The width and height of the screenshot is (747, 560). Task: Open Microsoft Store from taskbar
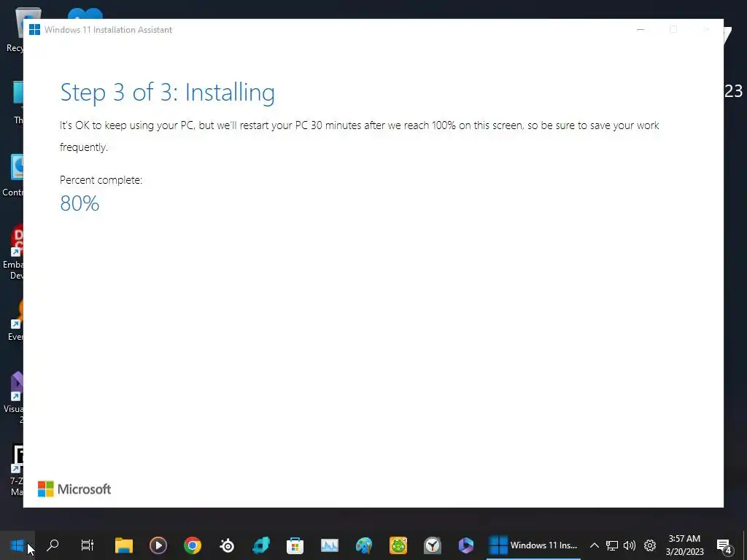coord(295,545)
